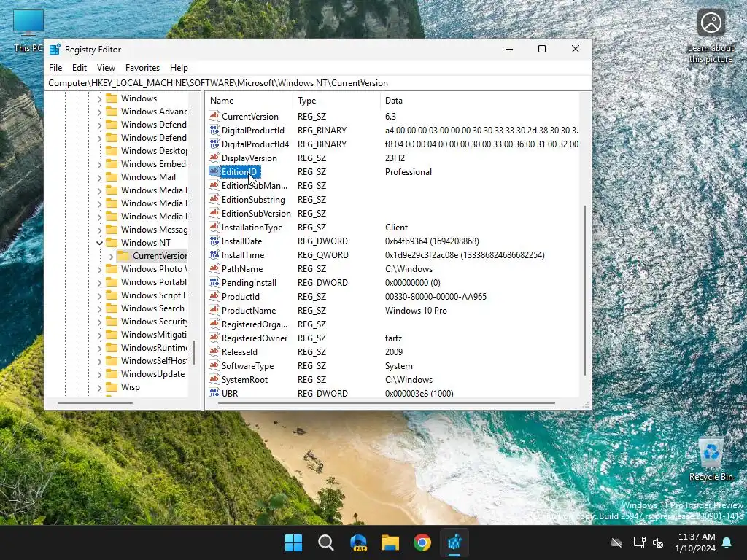Screen dimensions: 747x560
Task: Click the string icon beside ProductId
Action: (214, 296)
